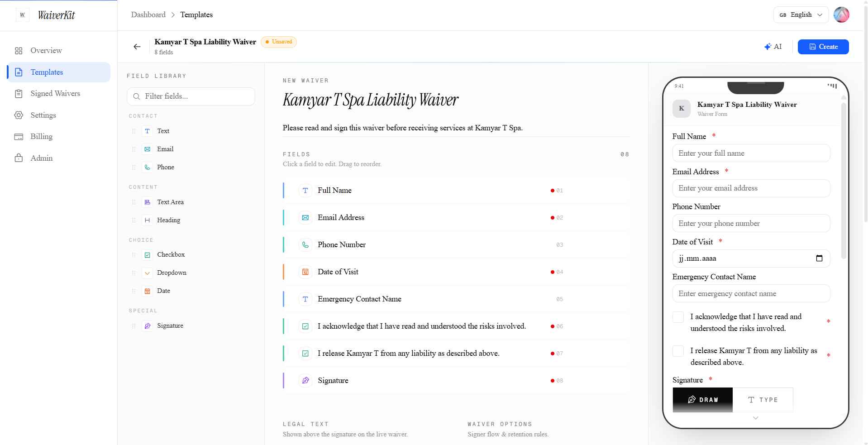This screenshot has width=868, height=445.
Task: Navigate to Billing
Action: [x=59, y=137]
